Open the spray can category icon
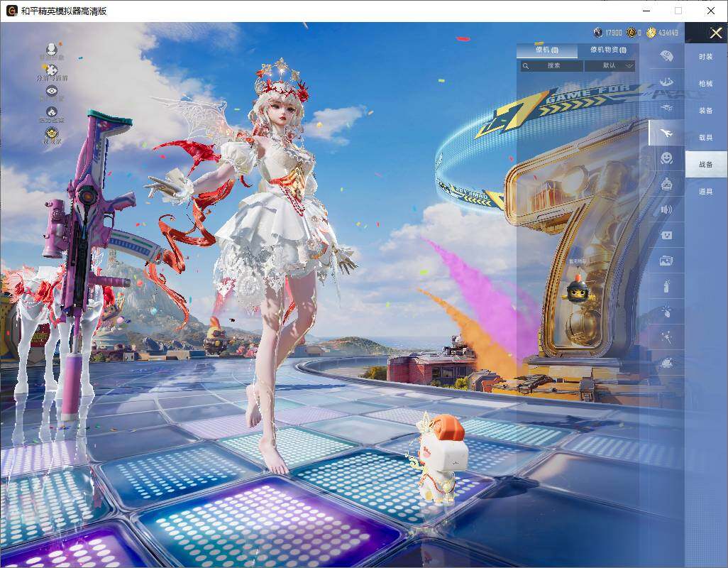This screenshot has height=568, width=728. (x=667, y=287)
